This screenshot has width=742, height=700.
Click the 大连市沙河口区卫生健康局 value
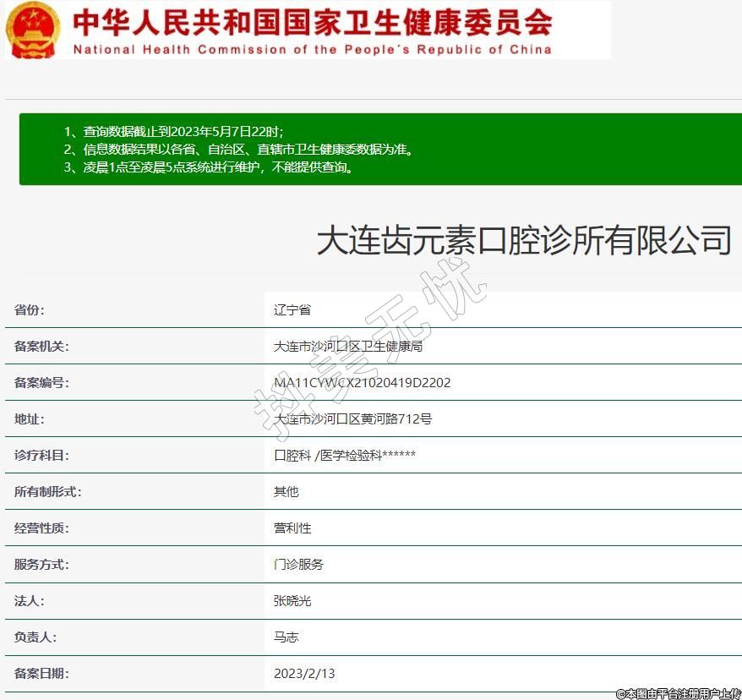coord(348,346)
